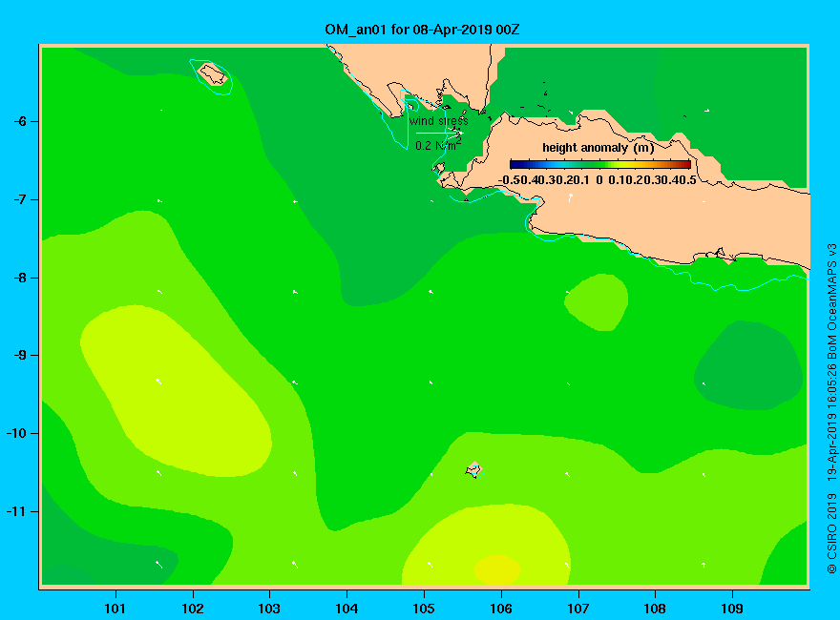Click latitude axis label -8
This screenshot has height=620, width=840.
coord(19,278)
